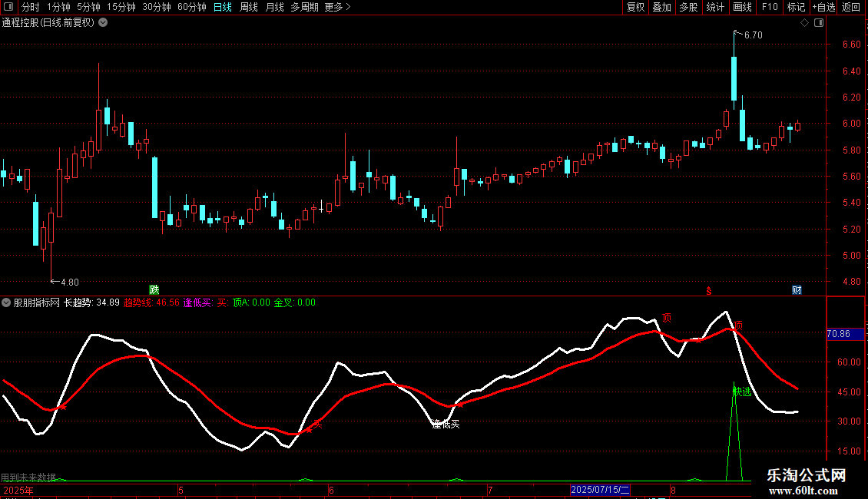
Task: Click the panel layout icon at top-left
Action: (x=8, y=7)
